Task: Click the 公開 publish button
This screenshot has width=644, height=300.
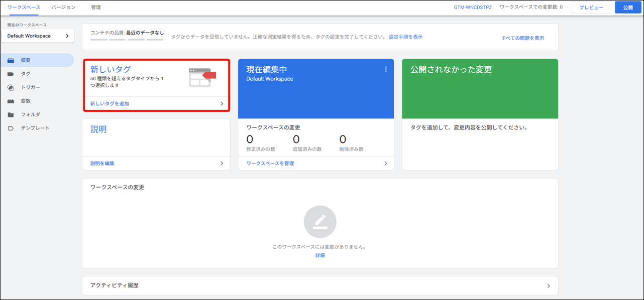Action: (628, 8)
